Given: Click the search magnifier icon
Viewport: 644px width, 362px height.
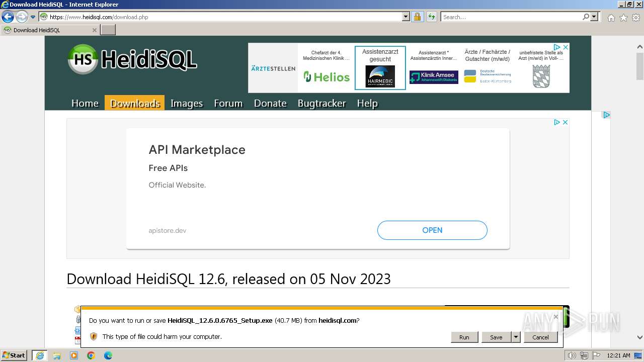Looking at the screenshot, I should tap(586, 17).
